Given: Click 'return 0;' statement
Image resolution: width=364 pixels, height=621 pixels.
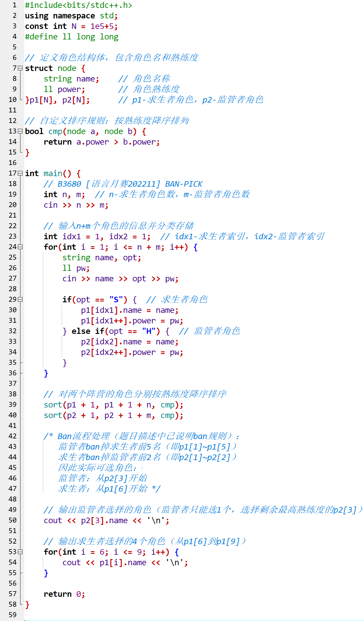Looking at the screenshot, I should tap(64, 594).
